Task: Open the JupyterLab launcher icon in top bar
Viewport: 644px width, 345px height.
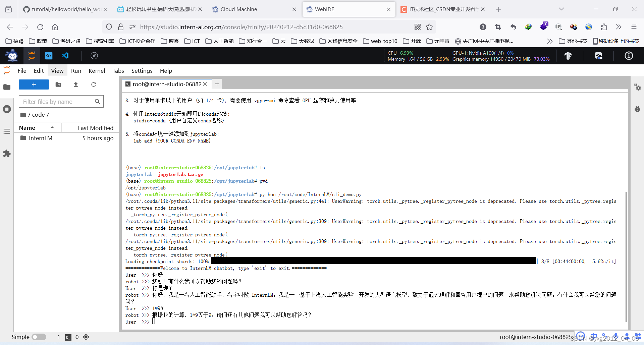Action: click(x=32, y=56)
